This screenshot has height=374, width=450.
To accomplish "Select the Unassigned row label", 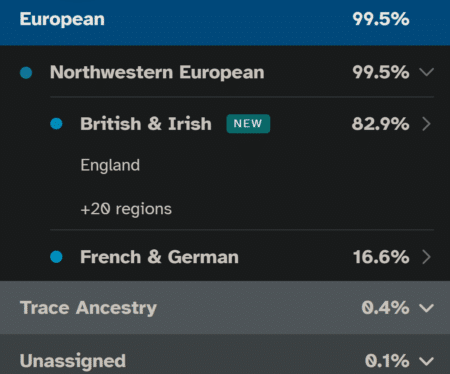I will pyautogui.click(x=73, y=361).
